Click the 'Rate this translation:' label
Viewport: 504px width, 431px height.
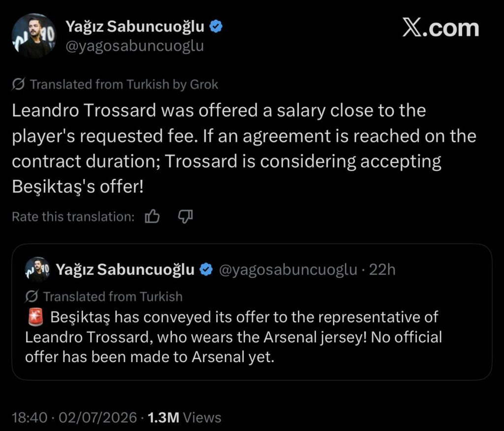pos(73,217)
